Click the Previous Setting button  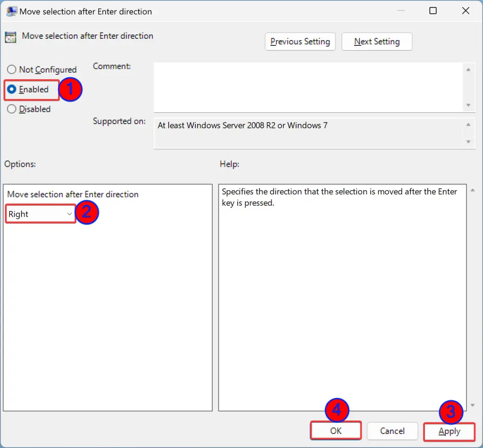(x=300, y=42)
